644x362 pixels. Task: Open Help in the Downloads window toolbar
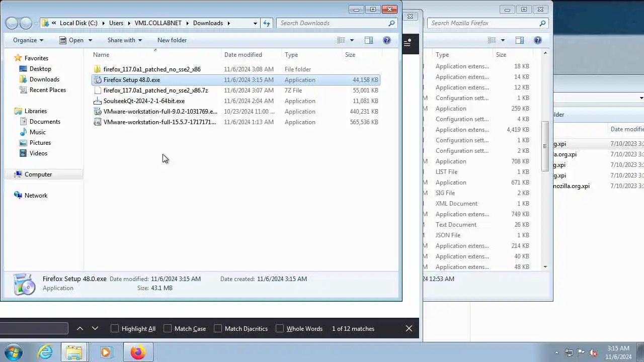[x=387, y=40]
